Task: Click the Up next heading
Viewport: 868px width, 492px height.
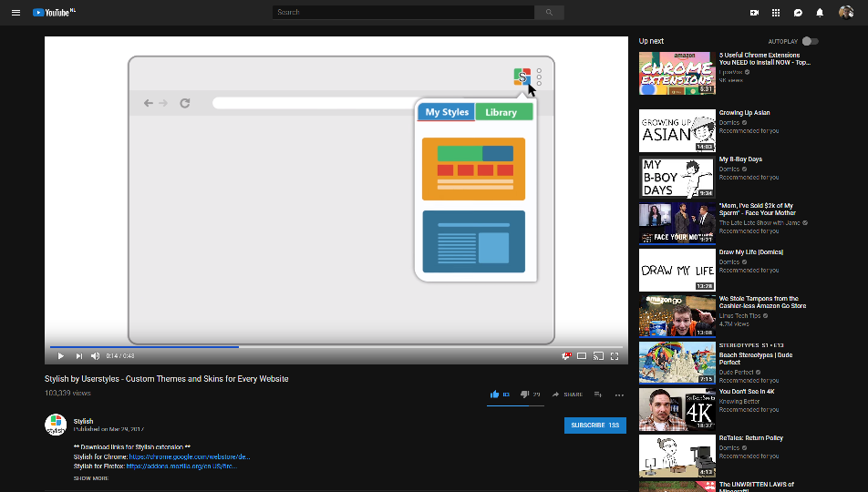Action: point(651,41)
